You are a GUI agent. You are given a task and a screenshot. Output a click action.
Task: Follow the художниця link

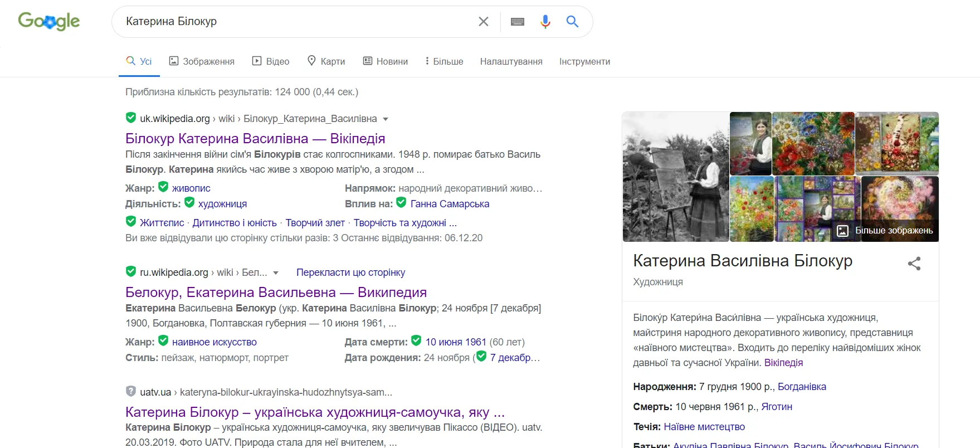point(222,204)
